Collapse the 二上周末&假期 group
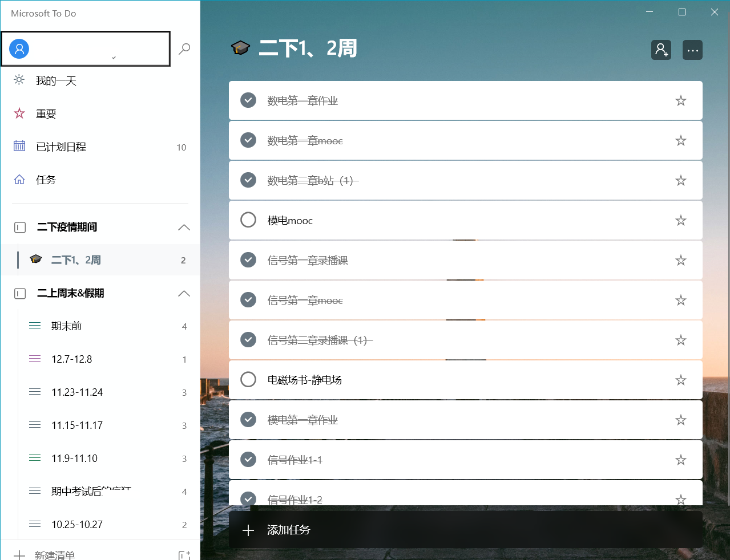This screenshot has height=560, width=730. 183,293
